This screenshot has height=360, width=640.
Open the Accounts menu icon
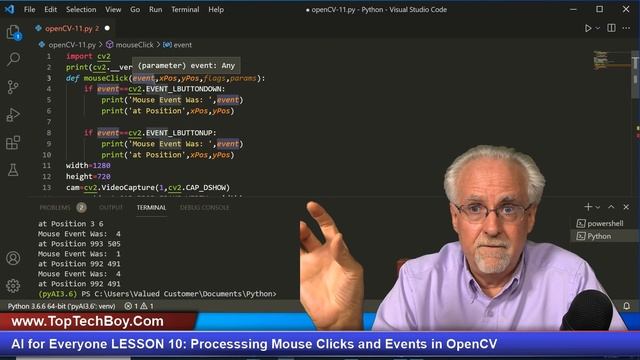tap(13, 258)
